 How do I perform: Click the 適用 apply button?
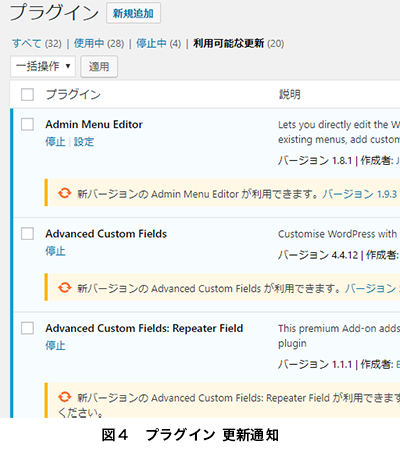point(99,67)
